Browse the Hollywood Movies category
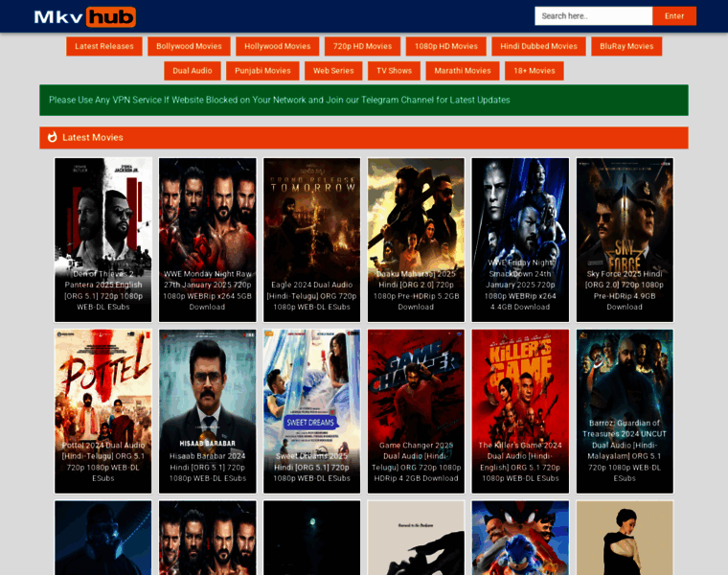This screenshot has width=728, height=575. click(x=277, y=46)
